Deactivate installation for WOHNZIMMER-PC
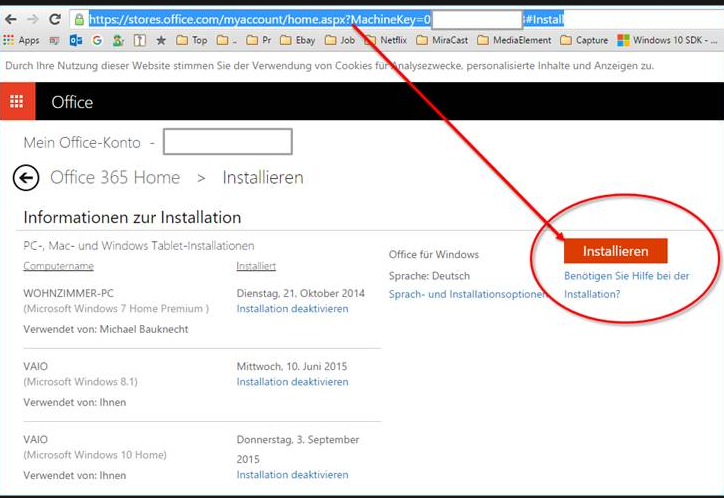Screen dimensions: 724x498 292,309
